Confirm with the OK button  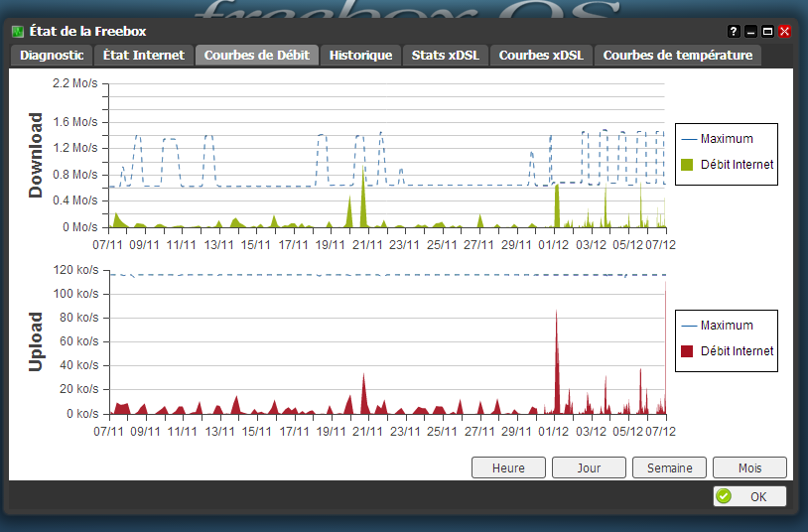749,496
